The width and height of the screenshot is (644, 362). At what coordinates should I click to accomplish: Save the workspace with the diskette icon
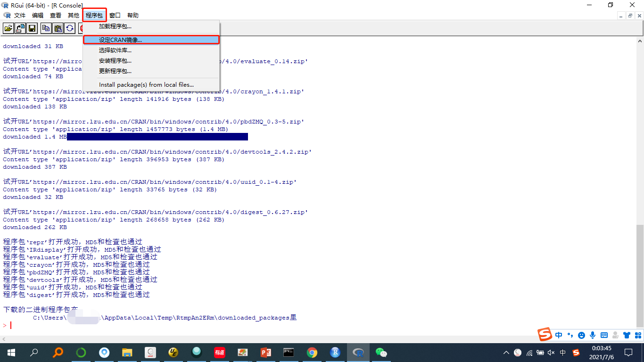[x=31, y=28]
